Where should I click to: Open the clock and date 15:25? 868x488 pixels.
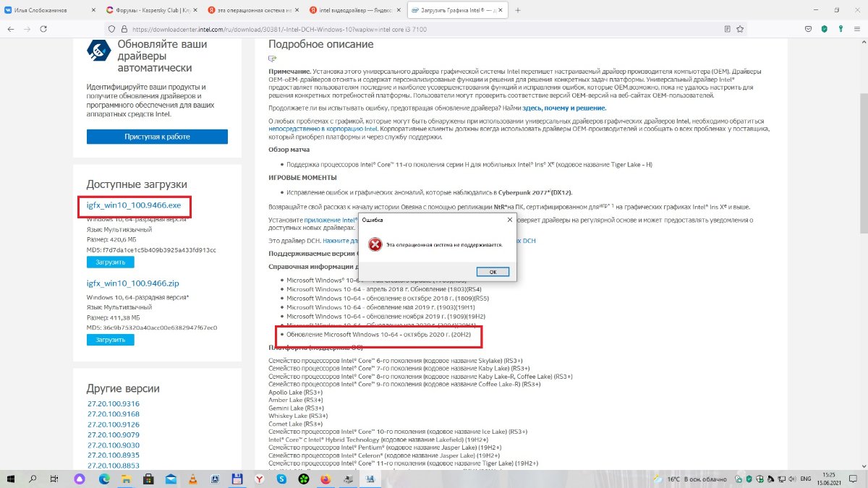[829, 478]
